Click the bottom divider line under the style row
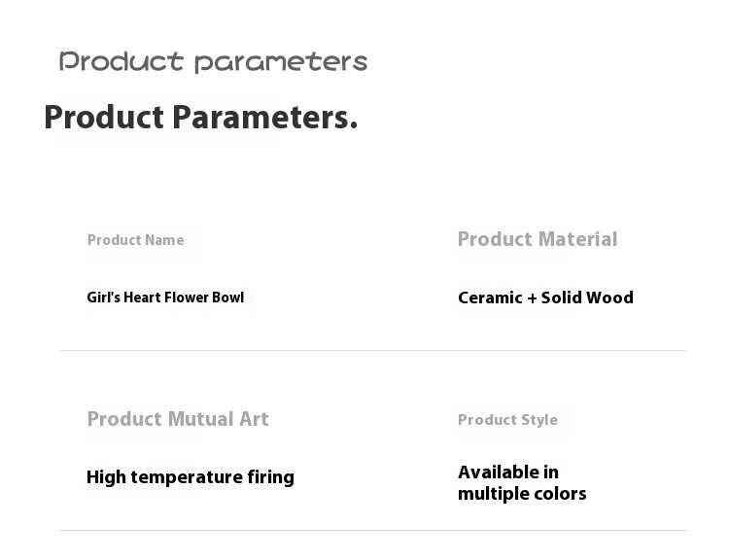 click(372, 530)
